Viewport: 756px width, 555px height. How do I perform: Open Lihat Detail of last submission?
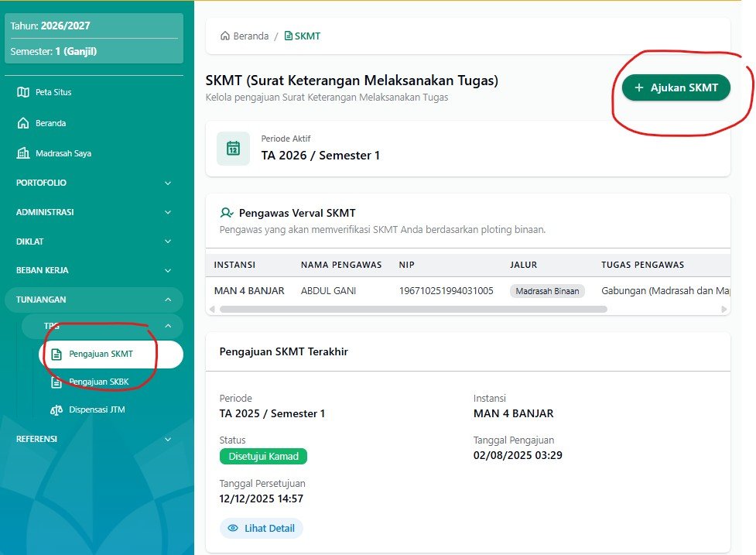coord(262,528)
